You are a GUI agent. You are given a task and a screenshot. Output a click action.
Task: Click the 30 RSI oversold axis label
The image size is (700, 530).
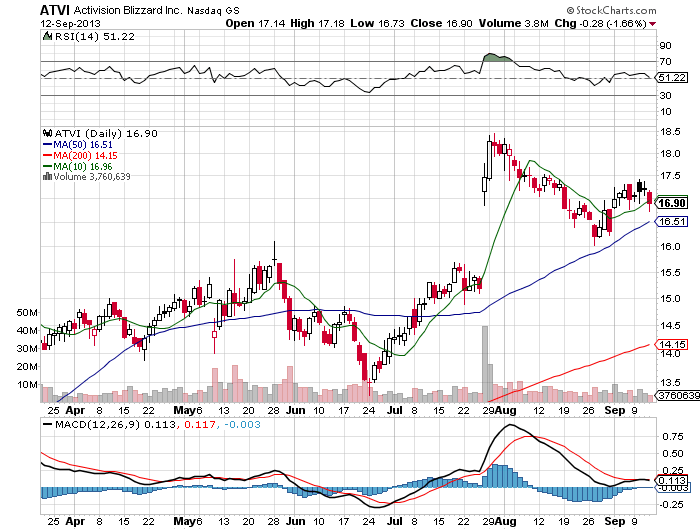666,95
